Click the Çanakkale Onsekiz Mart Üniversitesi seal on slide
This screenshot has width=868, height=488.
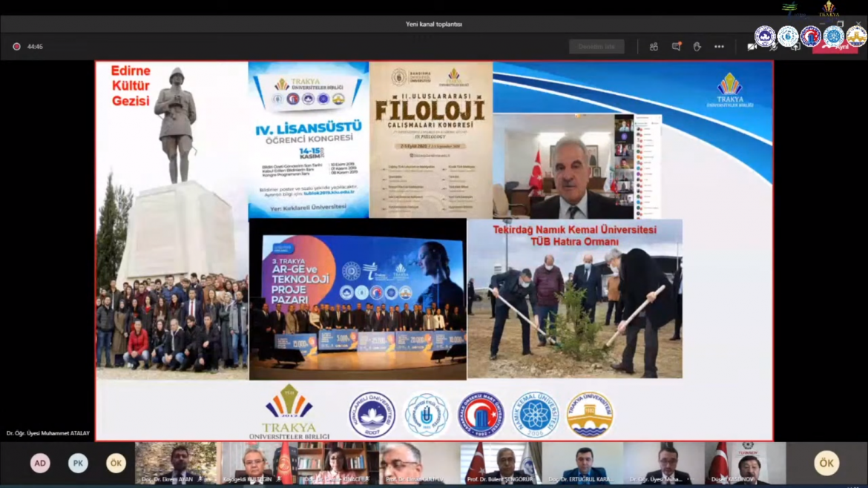point(481,415)
